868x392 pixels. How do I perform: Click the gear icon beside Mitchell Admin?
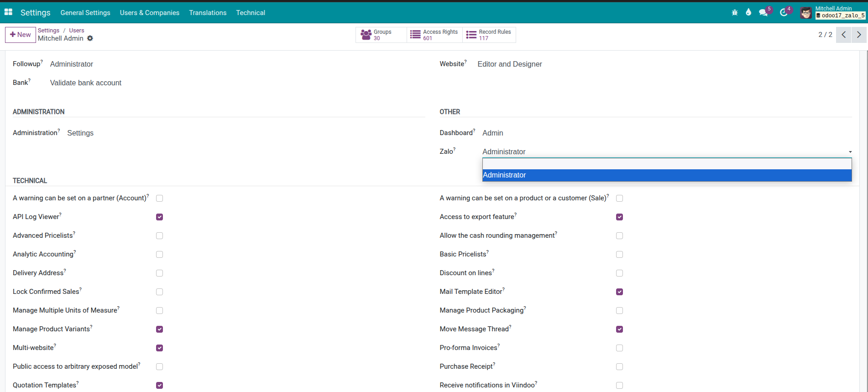point(90,38)
